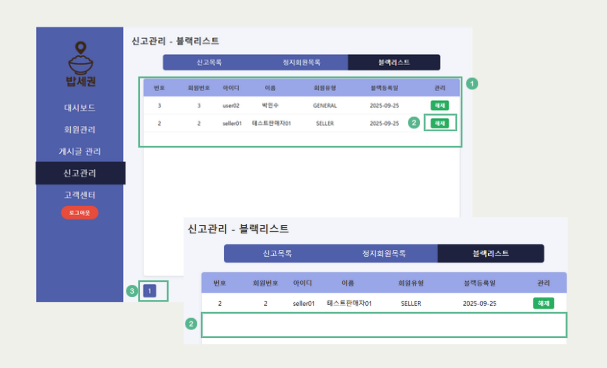Click 회원유형 column header in main table

click(x=325, y=88)
